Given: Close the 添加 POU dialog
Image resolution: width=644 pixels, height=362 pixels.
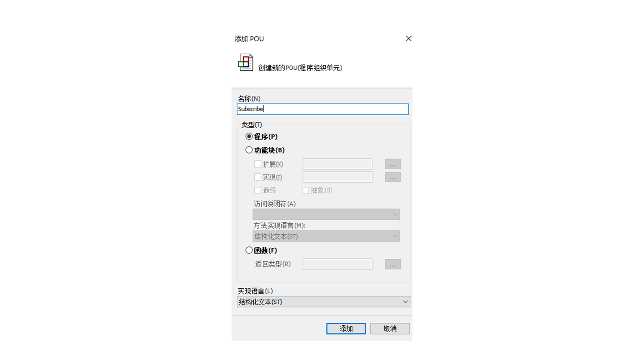Looking at the screenshot, I should [x=409, y=39].
